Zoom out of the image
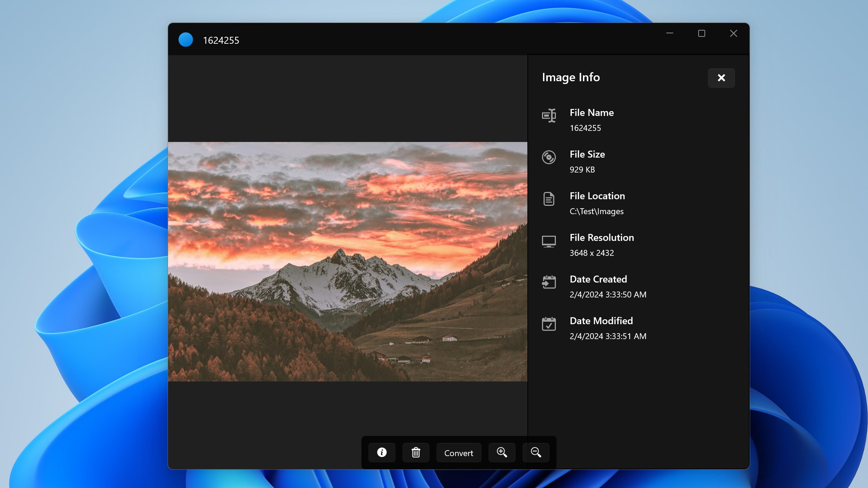 coord(535,452)
